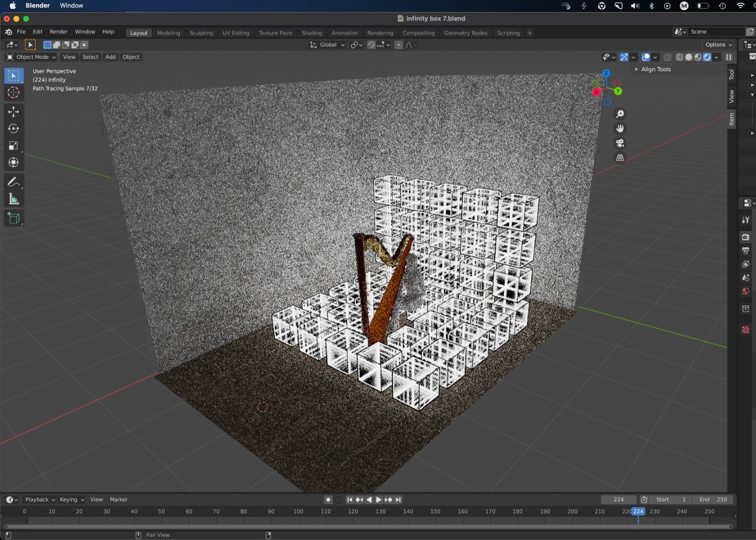Click the timeline playhead at frame 224
This screenshot has width=756, height=540.
(638, 511)
